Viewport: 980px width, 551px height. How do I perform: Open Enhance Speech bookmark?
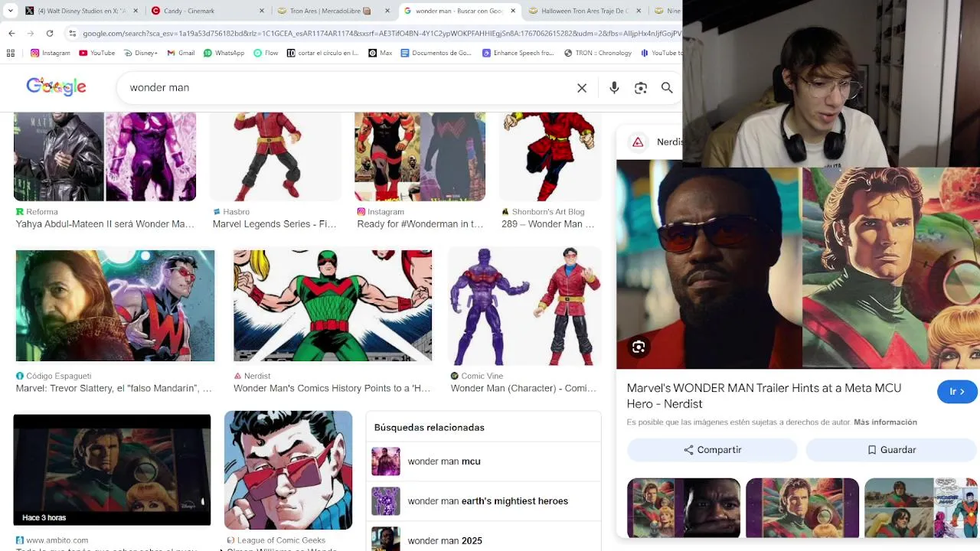[518, 53]
